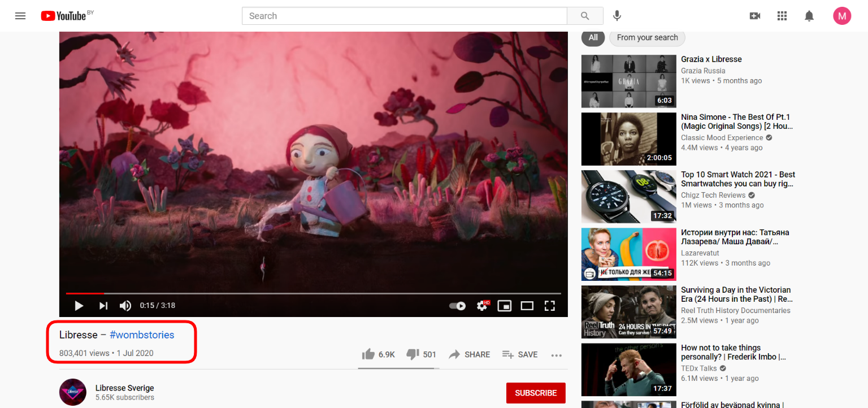
Task: Open the Grazia Russia channel name
Action: pyautogui.click(x=703, y=71)
